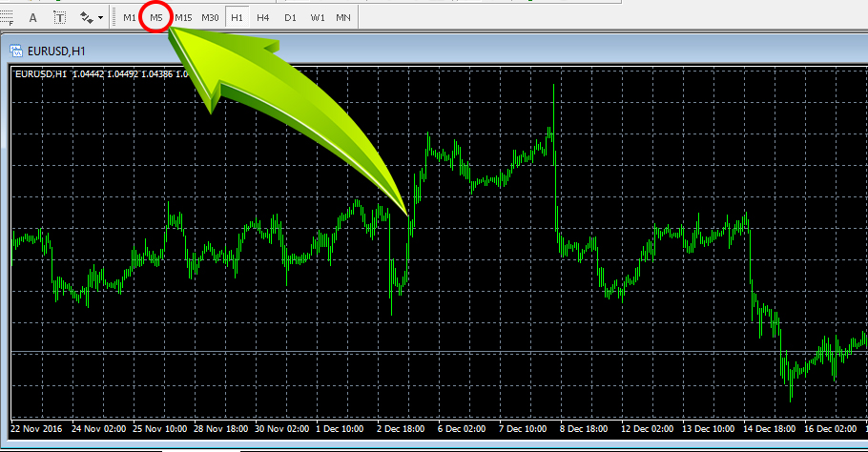This screenshot has width=868, height=452.
Task: Switch chart to H4 timeframe
Action: [x=263, y=18]
